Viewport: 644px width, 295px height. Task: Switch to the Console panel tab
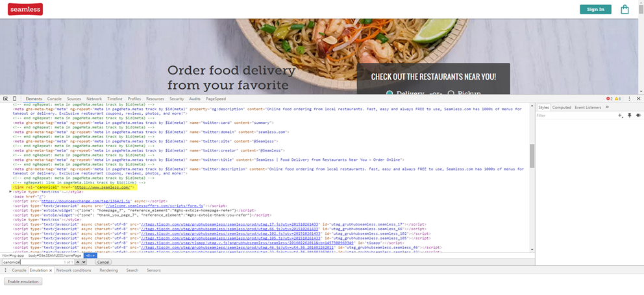[x=55, y=99]
